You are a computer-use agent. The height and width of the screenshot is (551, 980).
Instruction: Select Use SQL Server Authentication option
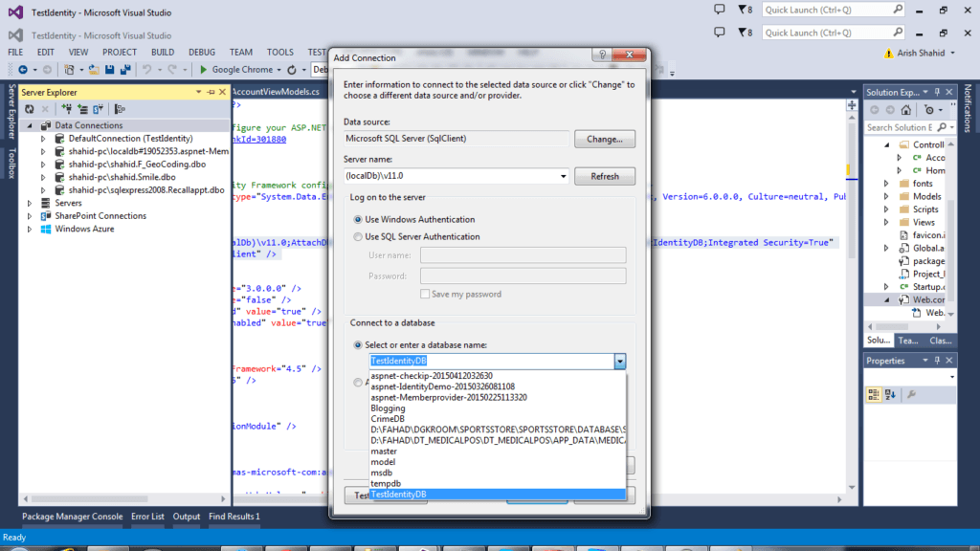358,237
